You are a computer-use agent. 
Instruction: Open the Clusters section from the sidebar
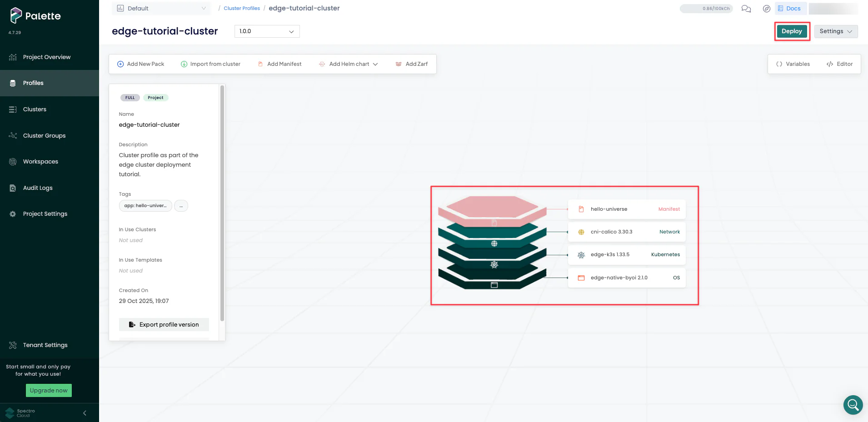click(x=12, y=109)
